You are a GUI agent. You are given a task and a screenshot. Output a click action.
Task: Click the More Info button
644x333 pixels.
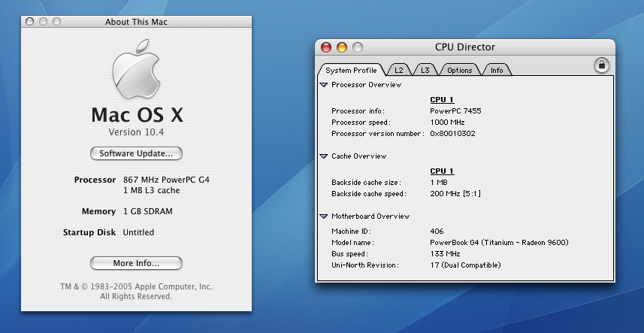(136, 263)
